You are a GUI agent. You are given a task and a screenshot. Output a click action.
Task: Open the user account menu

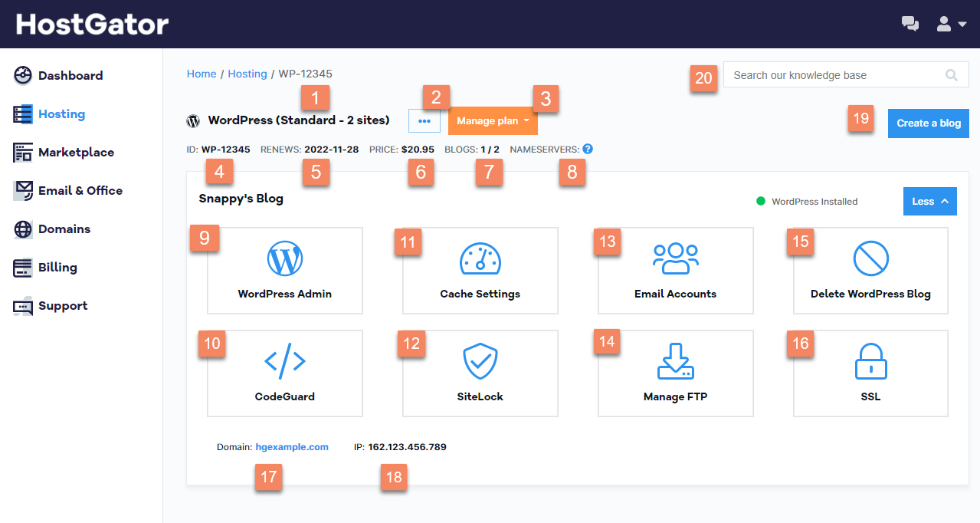point(951,24)
